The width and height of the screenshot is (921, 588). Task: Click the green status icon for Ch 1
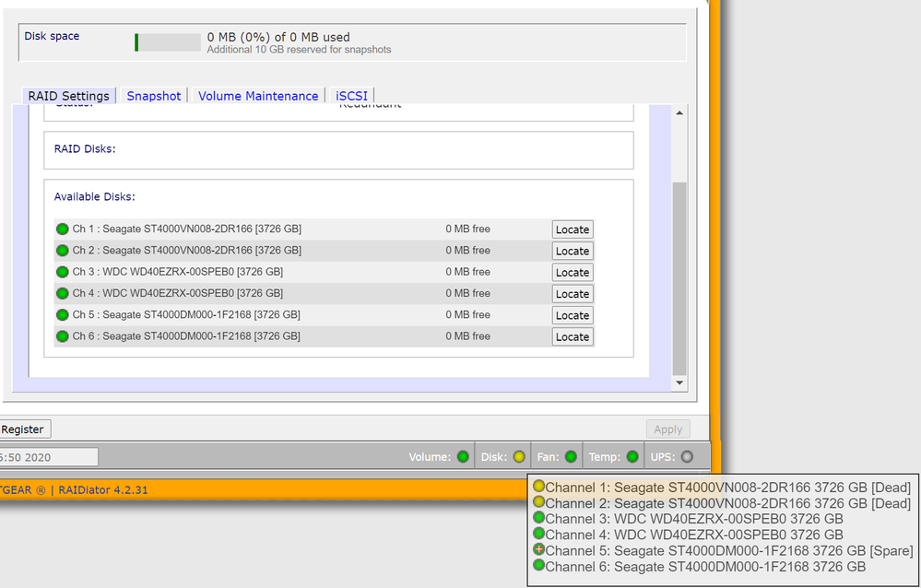[63, 229]
